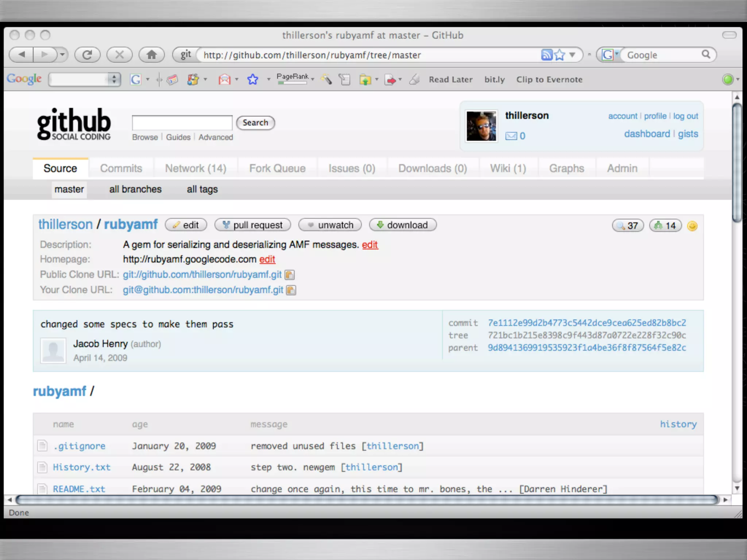Click the log out link
Image resolution: width=747 pixels, height=560 pixels.
pyautogui.click(x=685, y=116)
